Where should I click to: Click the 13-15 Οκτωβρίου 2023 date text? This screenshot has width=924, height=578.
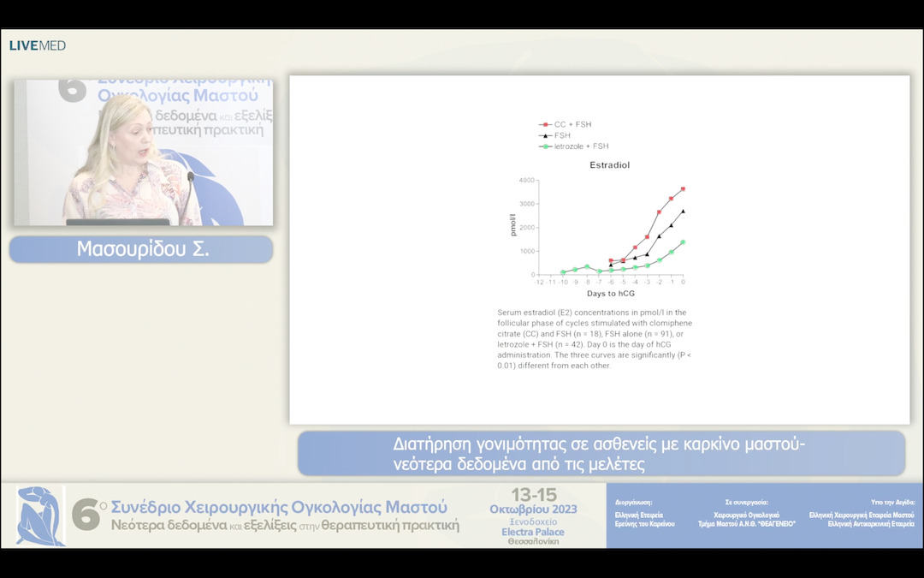tap(532, 502)
